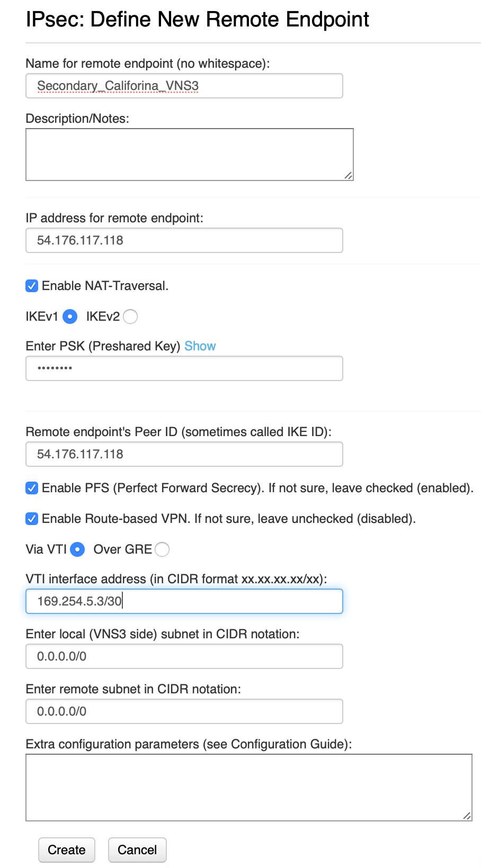Click the masked PSK input field

(184, 368)
